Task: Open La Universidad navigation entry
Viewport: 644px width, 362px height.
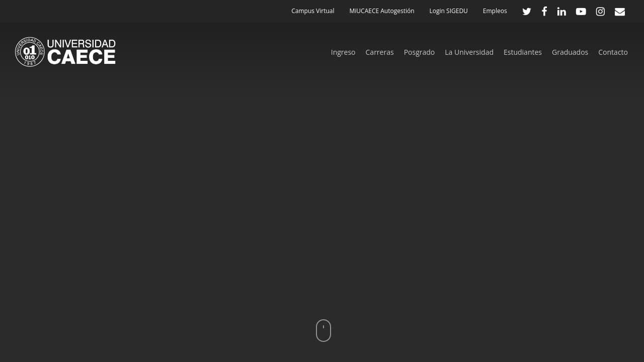Action: (x=469, y=52)
